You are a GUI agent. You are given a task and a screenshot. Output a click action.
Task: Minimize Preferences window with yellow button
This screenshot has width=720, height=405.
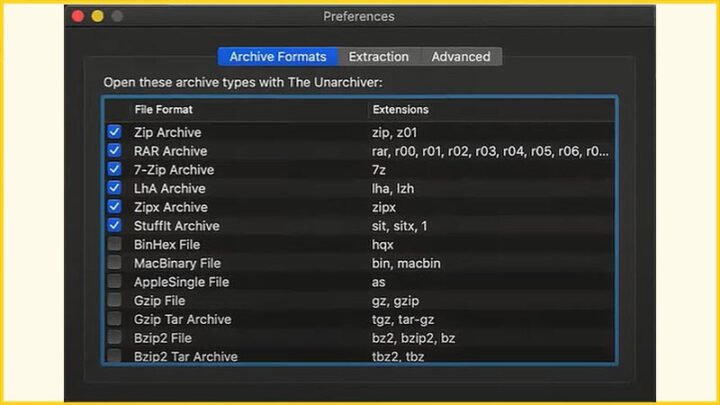[97, 16]
